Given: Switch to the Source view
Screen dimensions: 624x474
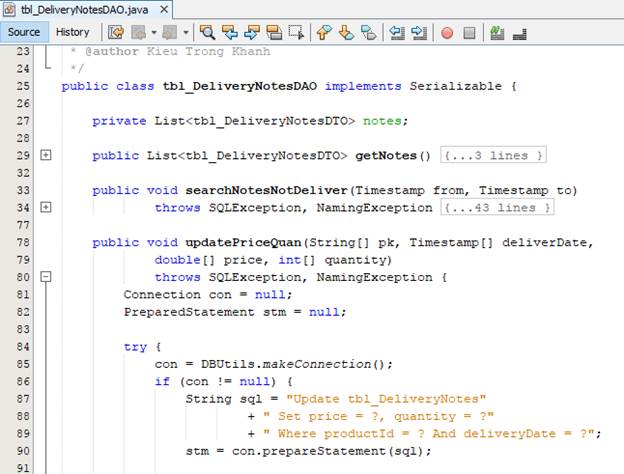Looking at the screenshot, I should tap(24, 32).
